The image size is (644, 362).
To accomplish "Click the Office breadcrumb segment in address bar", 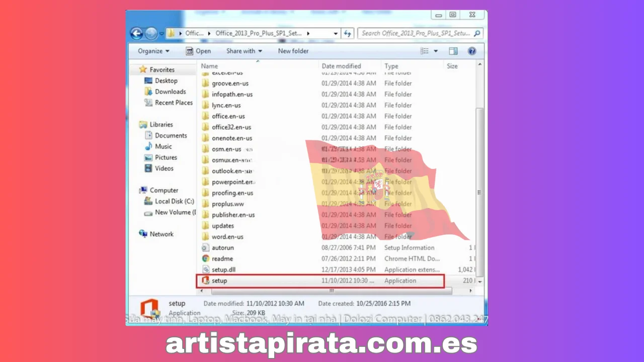I will coord(194,33).
